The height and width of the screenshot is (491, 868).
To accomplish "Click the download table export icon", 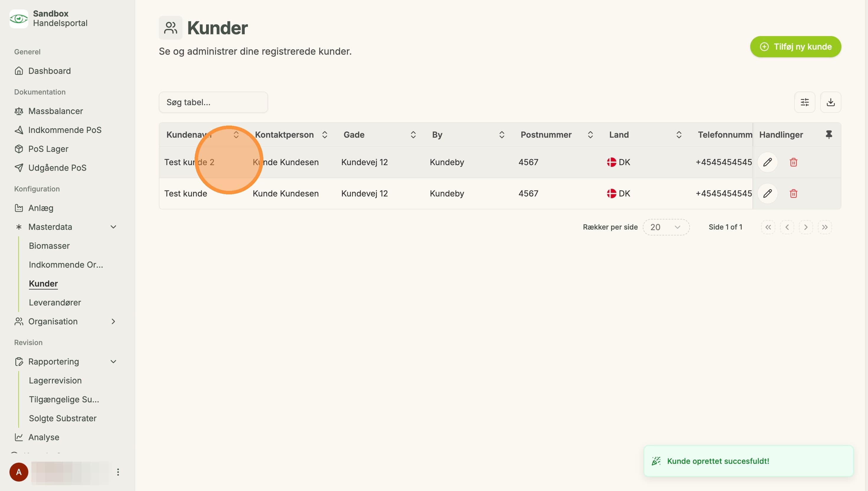I will pos(831,102).
